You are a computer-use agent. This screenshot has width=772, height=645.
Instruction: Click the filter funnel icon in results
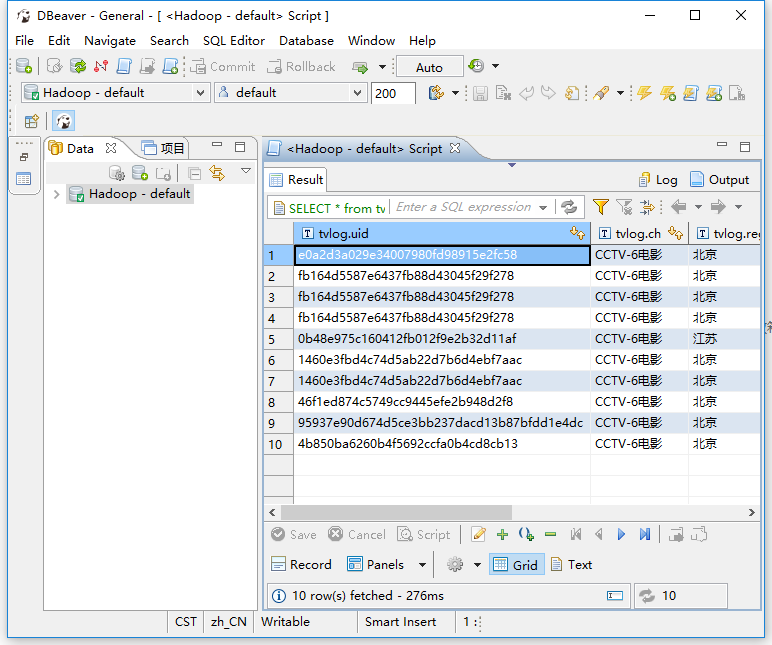[x=600, y=207]
